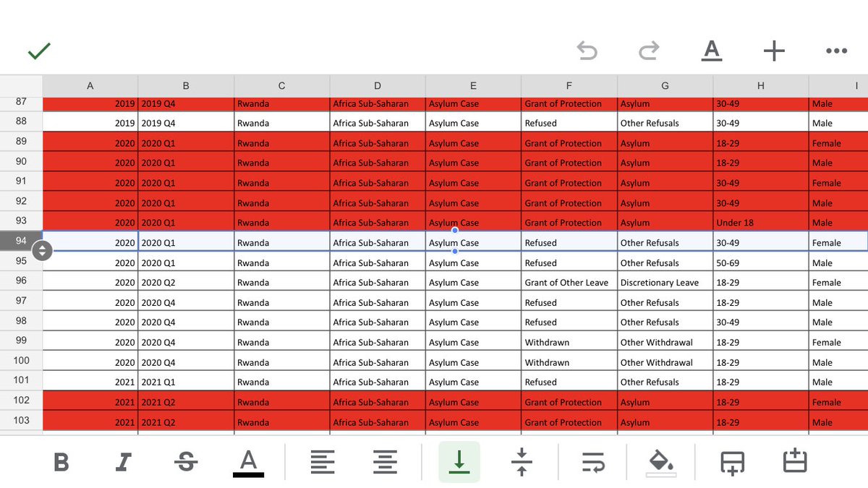Tap the row 94 resize handle

[x=43, y=251]
